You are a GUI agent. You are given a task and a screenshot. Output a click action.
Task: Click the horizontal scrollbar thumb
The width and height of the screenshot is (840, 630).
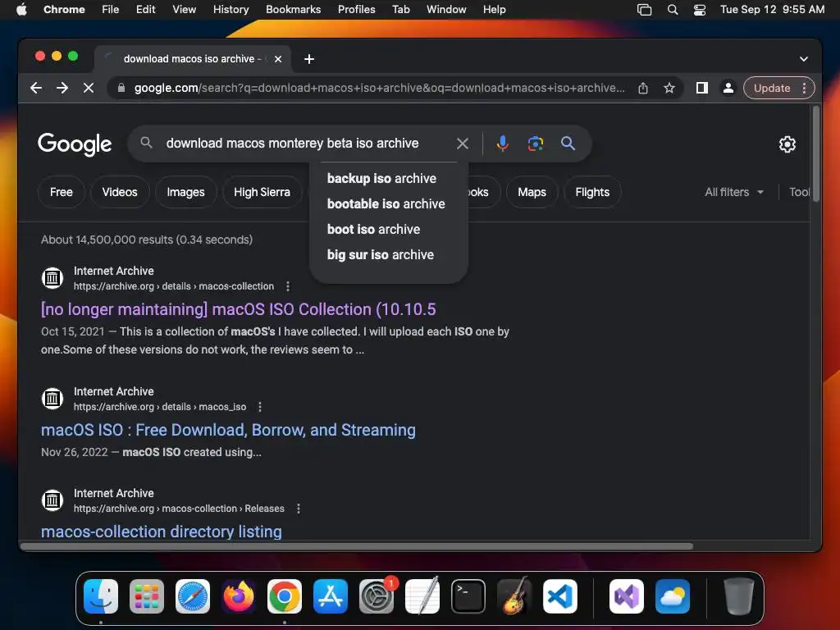click(356, 546)
